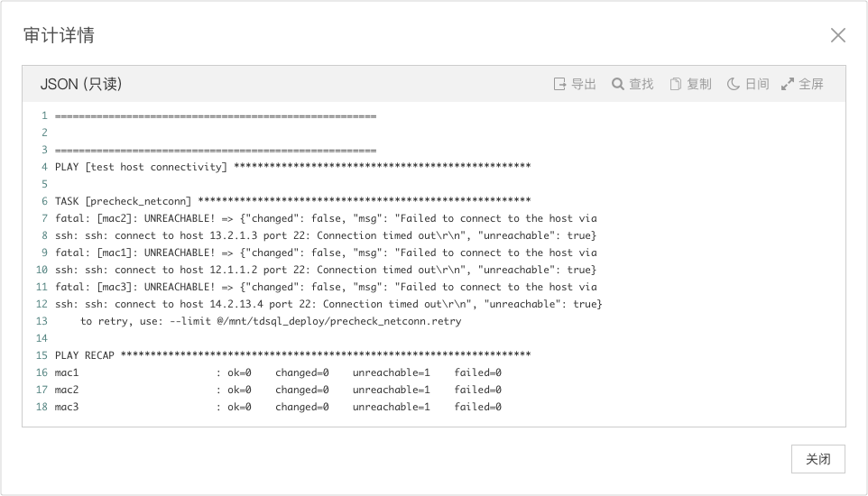Click line number 13 in the gutter
868x496 pixels.
pyautogui.click(x=42, y=321)
